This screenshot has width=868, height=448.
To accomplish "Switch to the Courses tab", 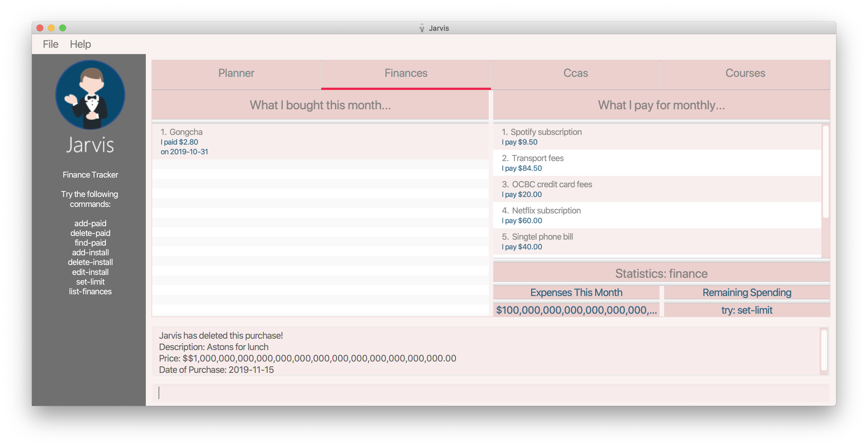I will [x=745, y=73].
